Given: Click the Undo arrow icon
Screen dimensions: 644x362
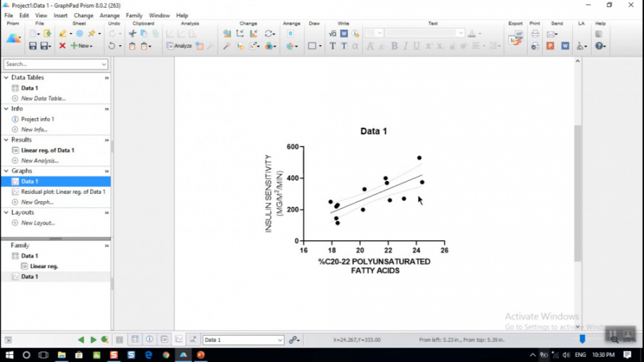Looking at the screenshot, I should click(112, 46).
